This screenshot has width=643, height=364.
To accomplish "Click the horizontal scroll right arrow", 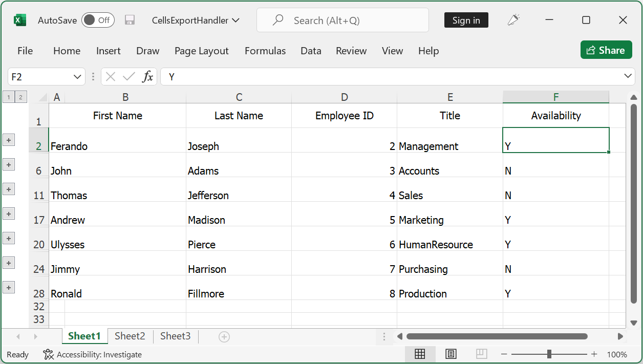I will [x=620, y=336].
